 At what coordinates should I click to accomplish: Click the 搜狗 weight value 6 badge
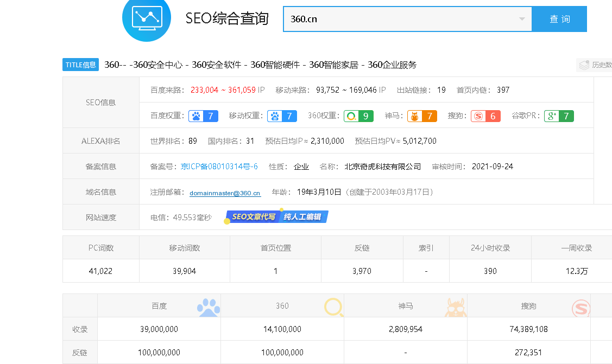pyautogui.click(x=493, y=116)
